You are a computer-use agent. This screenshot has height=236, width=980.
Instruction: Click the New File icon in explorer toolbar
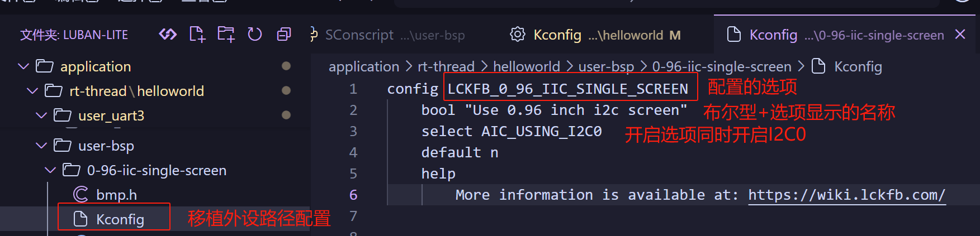click(x=197, y=35)
